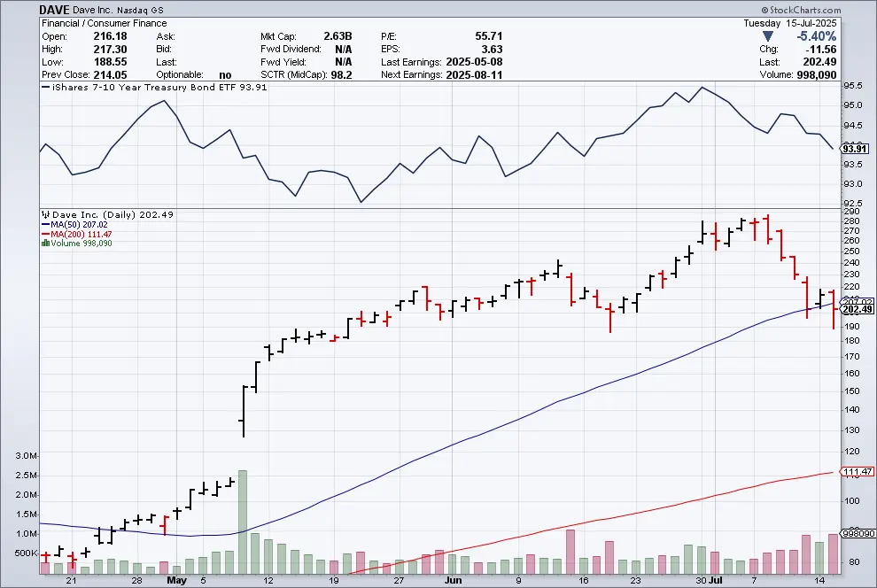Click the May label on the date axis
Viewport: 877px width, 588px height.
tap(177, 581)
